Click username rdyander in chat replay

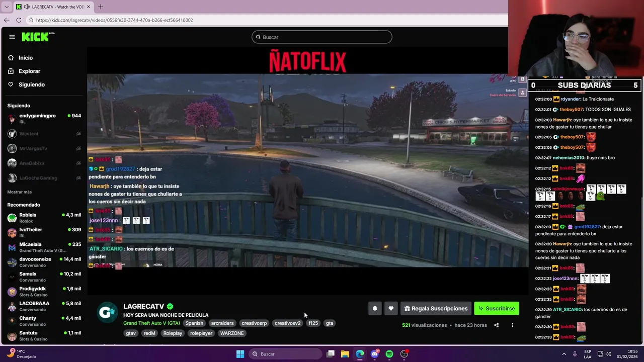570,99
